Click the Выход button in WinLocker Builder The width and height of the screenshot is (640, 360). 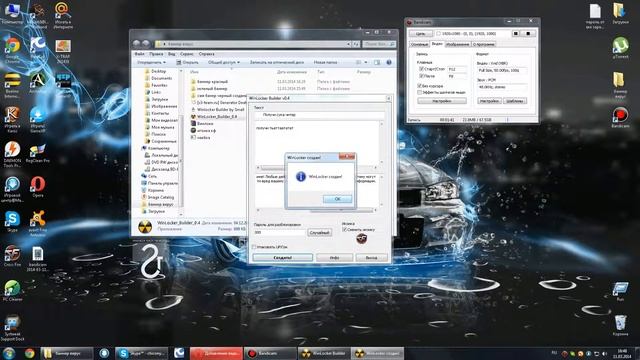click(371, 258)
